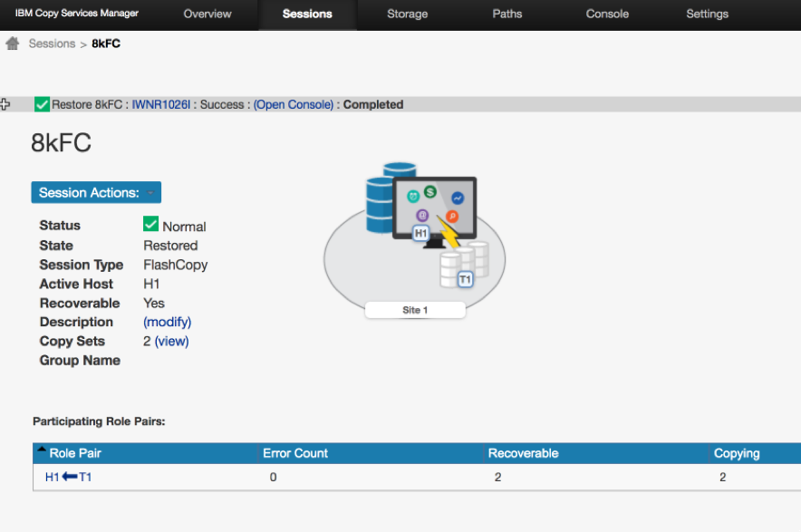801x532 pixels.
Task: Open the Overview tab
Action: (x=207, y=15)
